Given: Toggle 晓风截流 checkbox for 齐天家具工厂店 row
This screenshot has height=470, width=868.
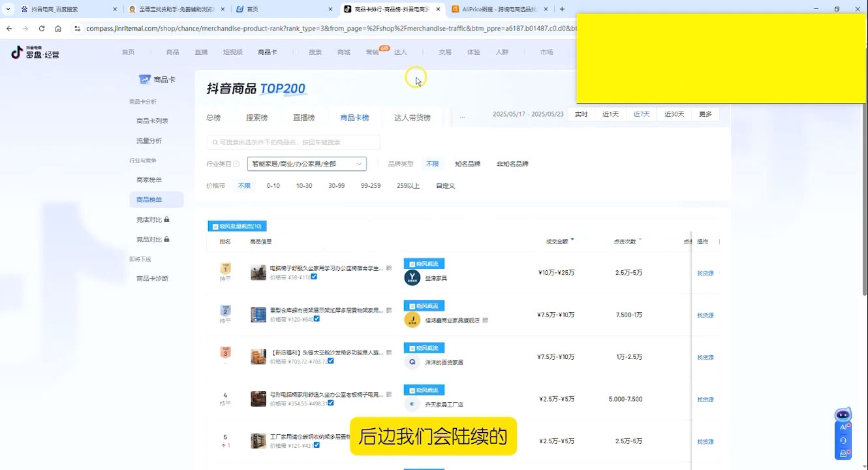Looking at the screenshot, I should (x=411, y=390).
